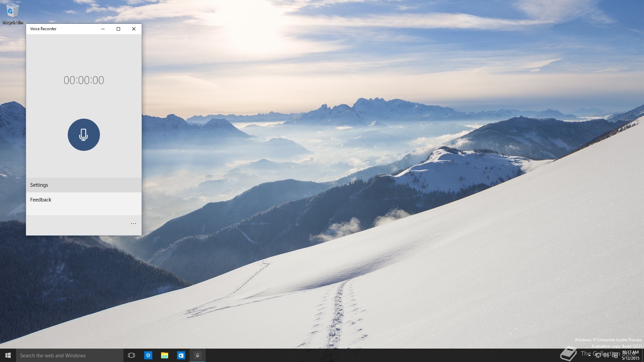The width and height of the screenshot is (644, 362).
Task: Start recording with the microphone button
Action: coord(84,135)
